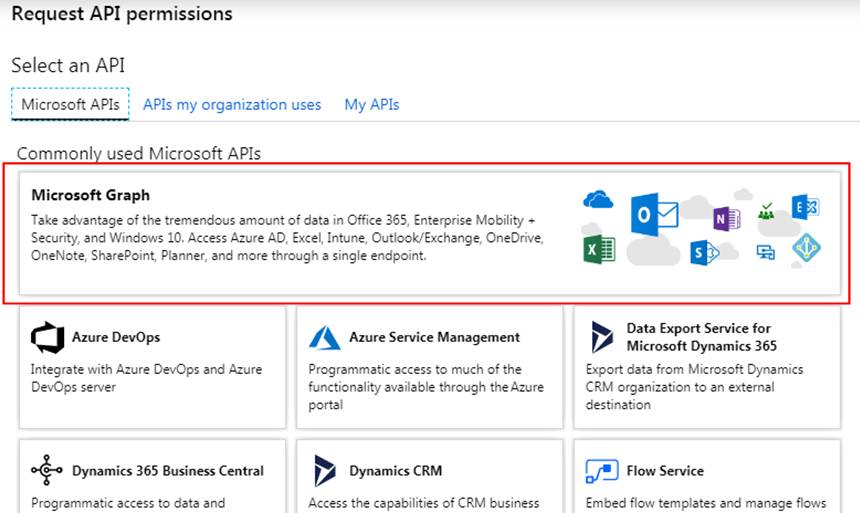
Task: Click the Dynamics 365 Business Central icon
Action: [47, 470]
